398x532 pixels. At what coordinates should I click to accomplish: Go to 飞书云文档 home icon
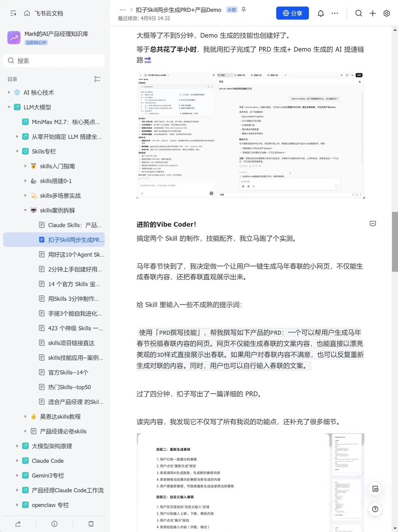(27, 13)
